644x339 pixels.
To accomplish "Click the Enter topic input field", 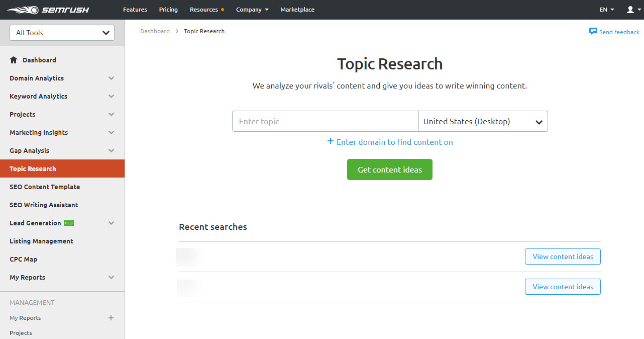I will tap(325, 121).
